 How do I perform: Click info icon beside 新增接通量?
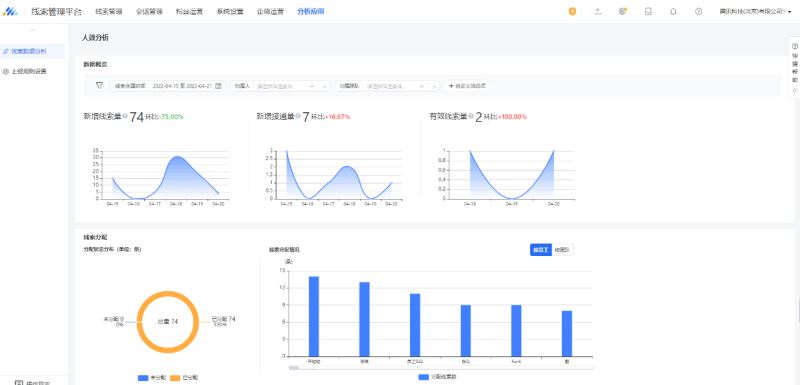(298, 117)
